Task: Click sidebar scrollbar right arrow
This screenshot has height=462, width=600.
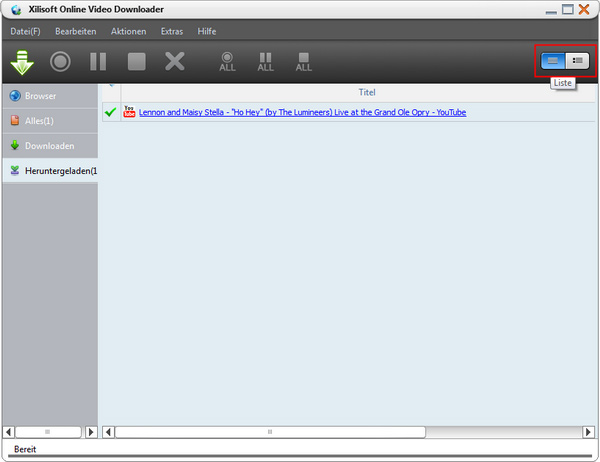Action: (x=91, y=432)
